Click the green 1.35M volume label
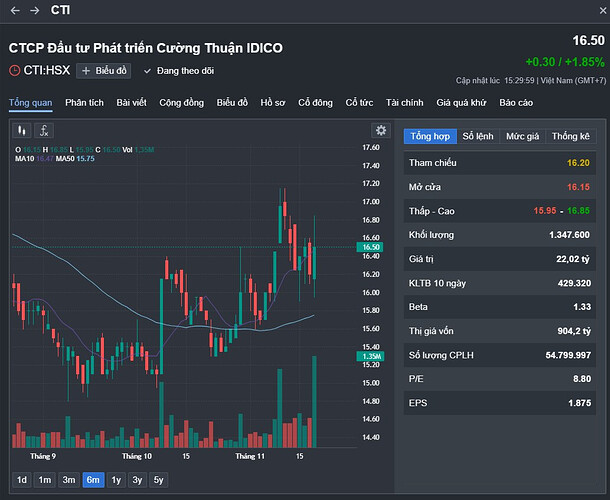610x500 pixels. (x=371, y=357)
